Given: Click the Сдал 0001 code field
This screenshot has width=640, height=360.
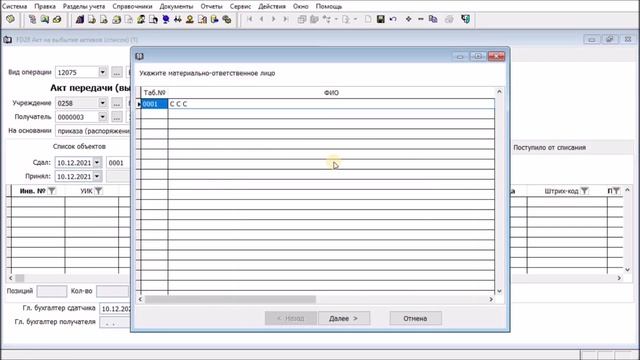Looking at the screenshot, I should click(118, 163).
